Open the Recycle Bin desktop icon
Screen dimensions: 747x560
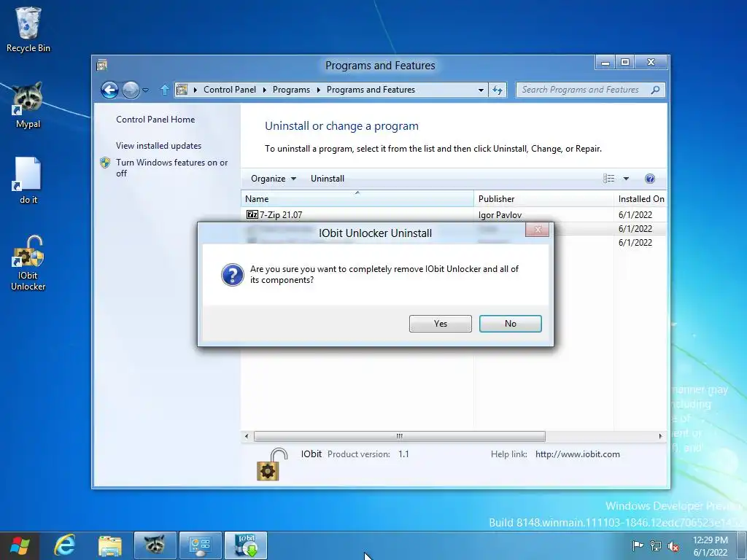tap(28, 29)
